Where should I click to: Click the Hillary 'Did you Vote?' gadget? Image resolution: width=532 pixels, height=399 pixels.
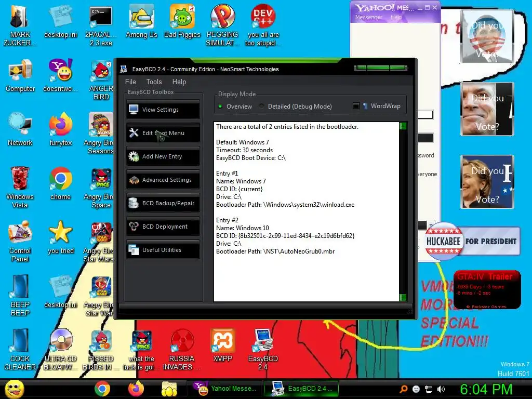[x=487, y=182]
